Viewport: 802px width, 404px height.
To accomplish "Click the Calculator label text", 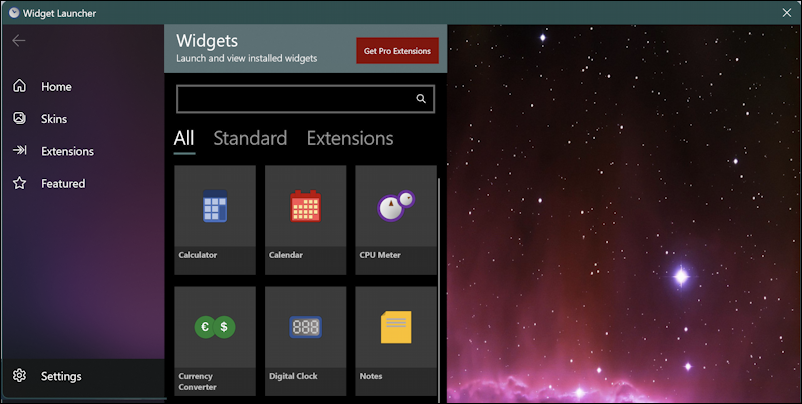I will pyautogui.click(x=197, y=255).
